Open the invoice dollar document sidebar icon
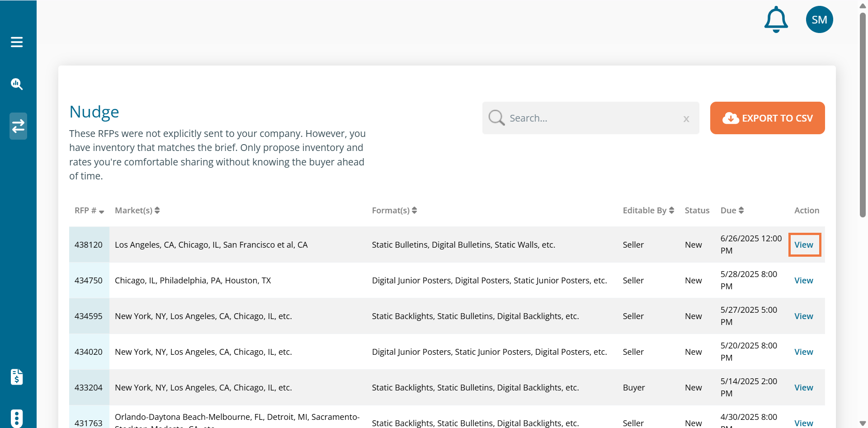Screen dimensions: 868x428 pos(17,376)
